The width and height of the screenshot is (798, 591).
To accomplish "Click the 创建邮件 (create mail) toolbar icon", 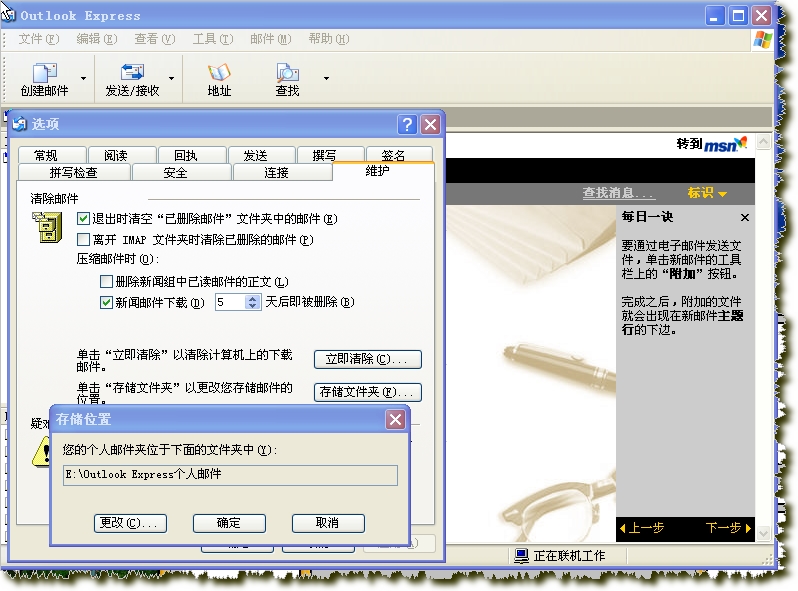I will pyautogui.click(x=45, y=73).
